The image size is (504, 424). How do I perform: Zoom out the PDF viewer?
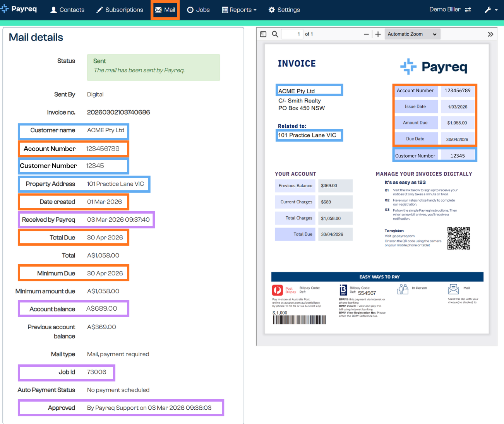click(366, 34)
